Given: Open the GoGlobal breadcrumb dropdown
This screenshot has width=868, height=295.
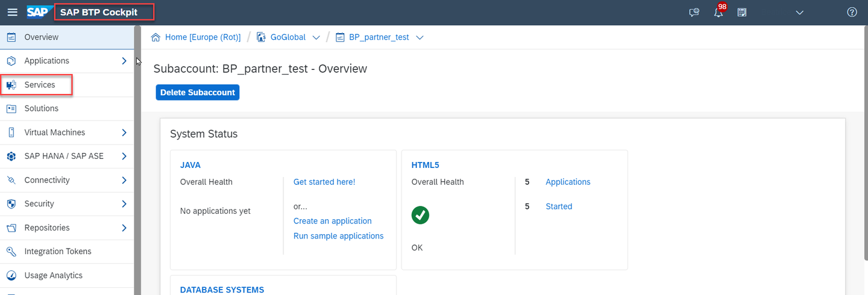Looking at the screenshot, I should pyautogui.click(x=316, y=37).
